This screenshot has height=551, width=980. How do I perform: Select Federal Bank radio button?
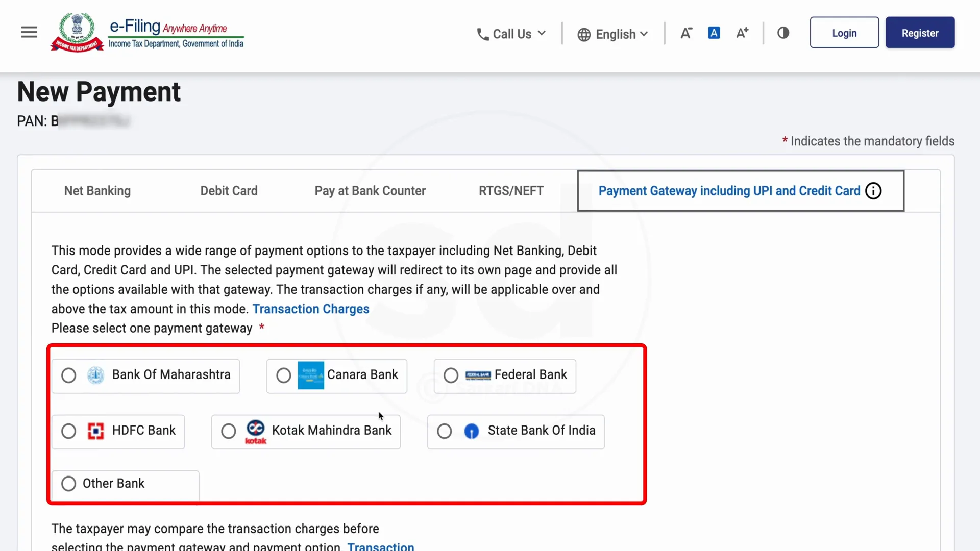(x=451, y=375)
